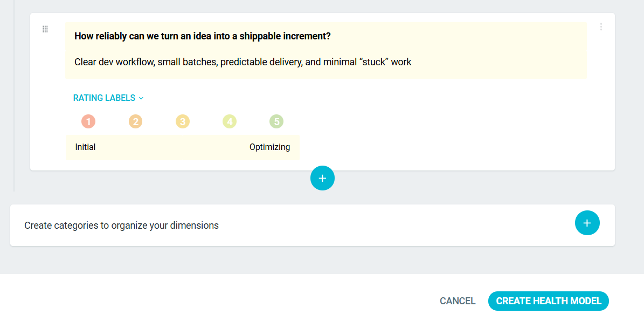Image resolution: width=644 pixels, height=321 pixels.
Task: Select rating circle number 2
Action: pos(135,121)
